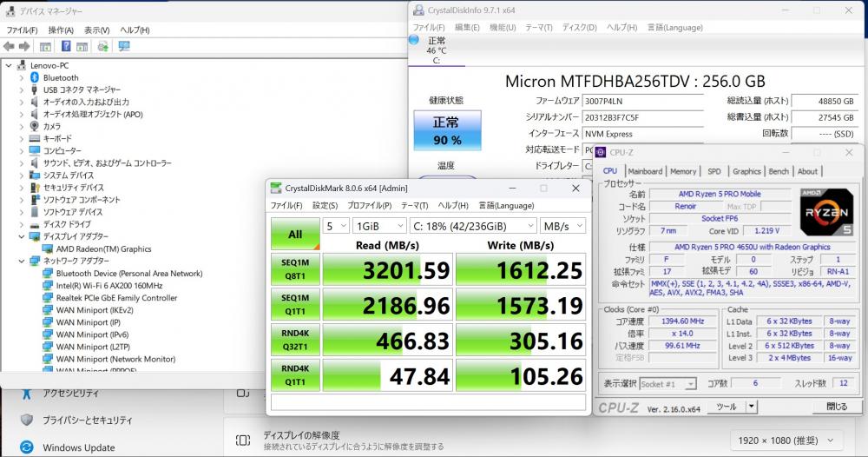The height and width of the screenshot is (457, 868).
Task: Click the privacy shield icon in Settings sidebar
Action: [26, 420]
